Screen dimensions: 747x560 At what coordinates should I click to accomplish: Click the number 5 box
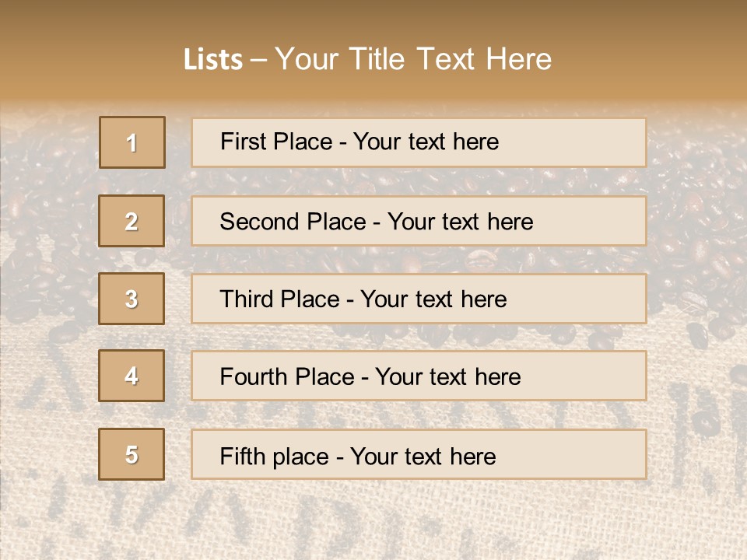132,454
